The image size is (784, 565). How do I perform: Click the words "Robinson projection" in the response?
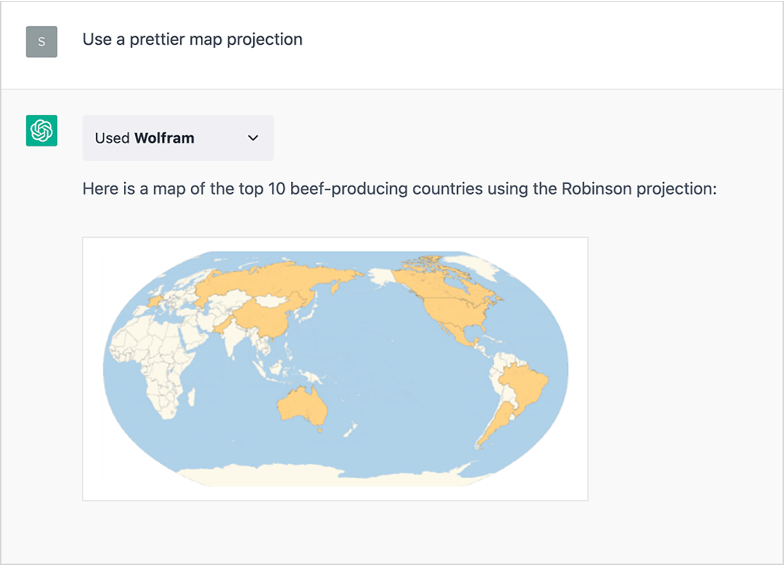pyautogui.click(x=638, y=188)
